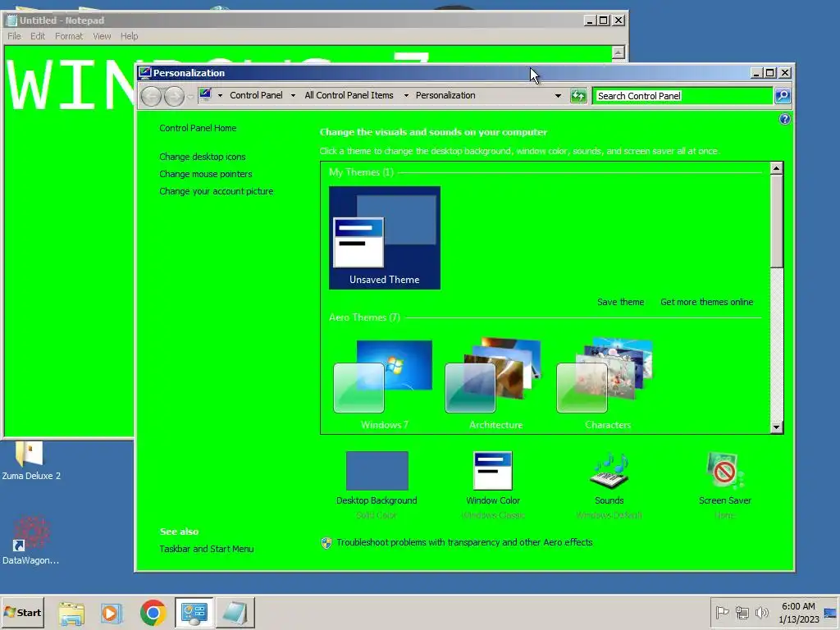This screenshot has height=630, width=840.
Task: Open Window Color settings icon
Action: pyautogui.click(x=493, y=471)
